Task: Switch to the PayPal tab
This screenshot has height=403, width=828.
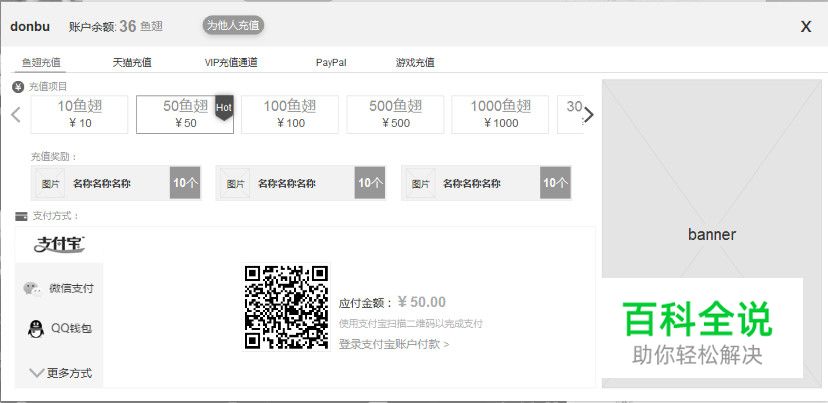Action: coord(331,62)
